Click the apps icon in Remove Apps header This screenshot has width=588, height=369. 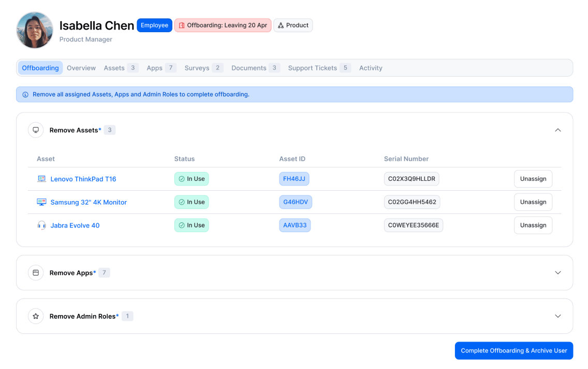pyautogui.click(x=35, y=272)
